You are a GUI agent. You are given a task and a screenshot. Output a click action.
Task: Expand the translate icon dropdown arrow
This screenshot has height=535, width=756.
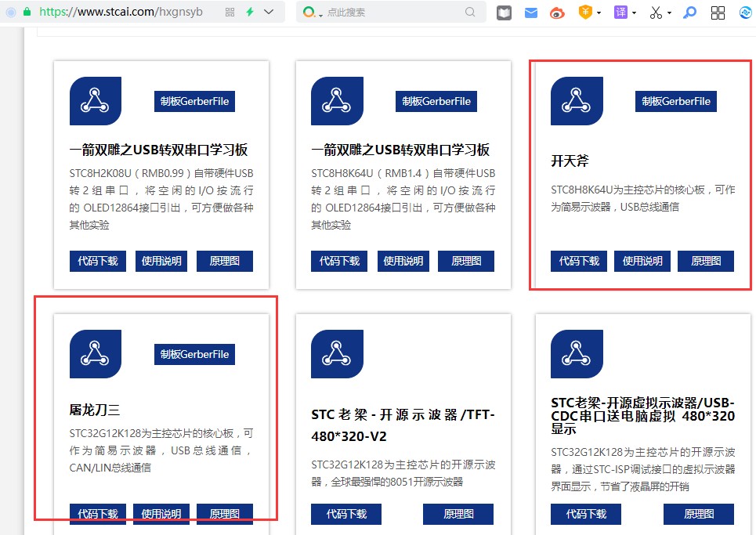pos(635,13)
